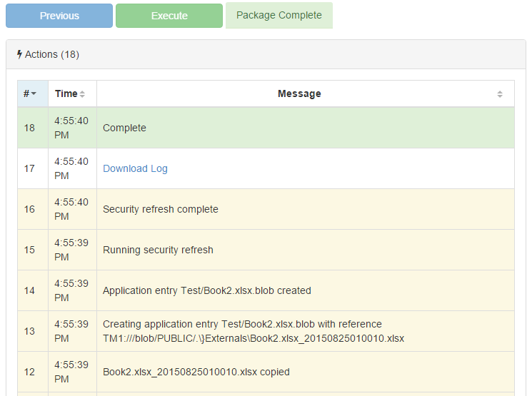
Task: Click the Package Complete status label
Action: click(278, 16)
